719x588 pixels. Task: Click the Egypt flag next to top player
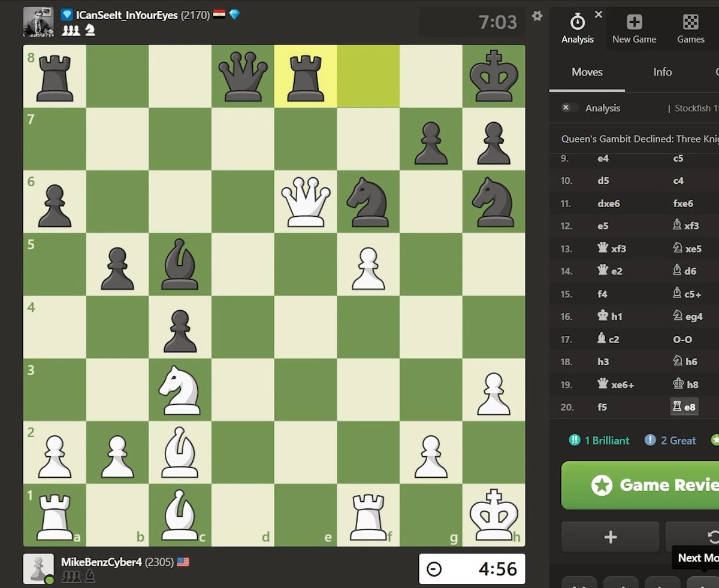point(219,15)
